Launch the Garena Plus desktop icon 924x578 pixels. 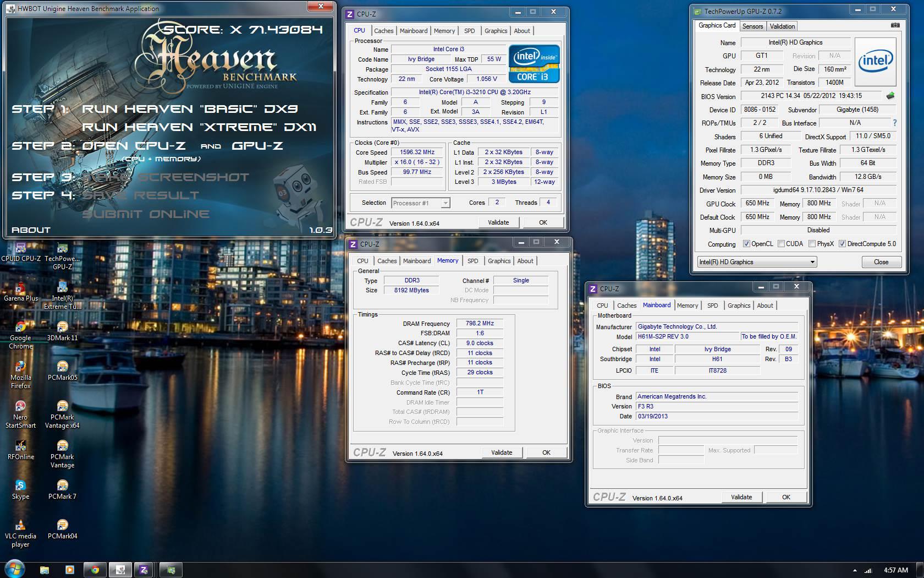point(20,292)
